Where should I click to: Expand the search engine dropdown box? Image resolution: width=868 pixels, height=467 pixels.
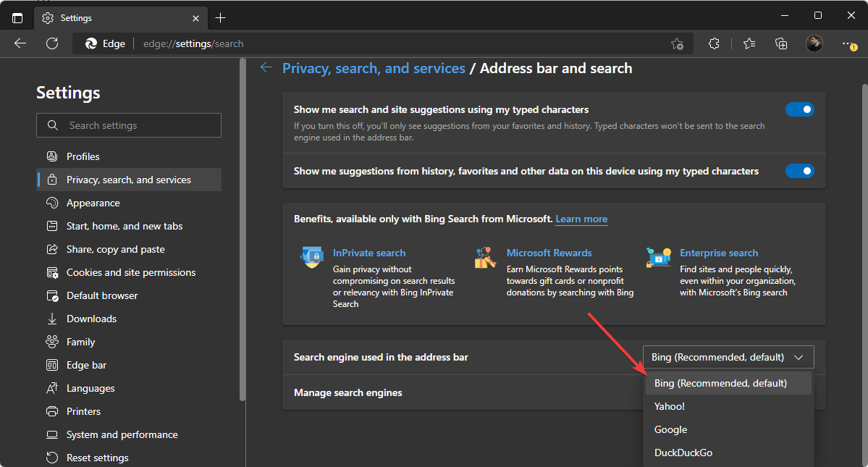(728, 357)
